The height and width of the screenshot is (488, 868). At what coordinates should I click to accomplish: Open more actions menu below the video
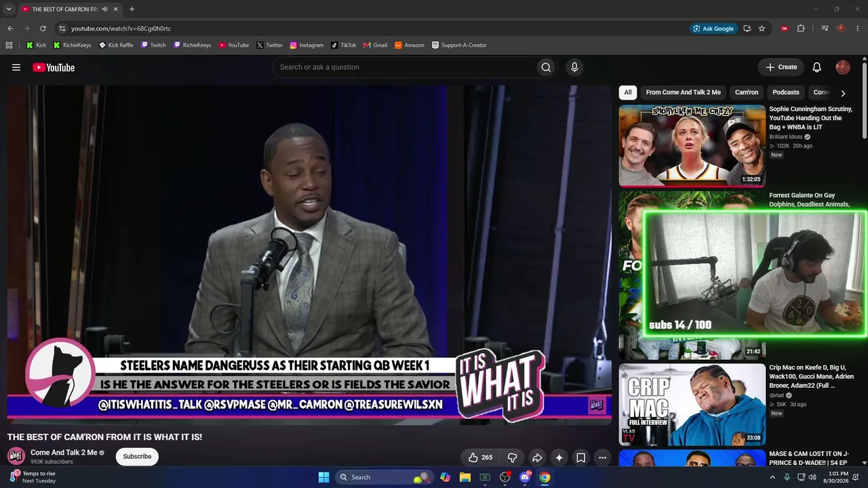pyautogui.click(x=602, y=457)
